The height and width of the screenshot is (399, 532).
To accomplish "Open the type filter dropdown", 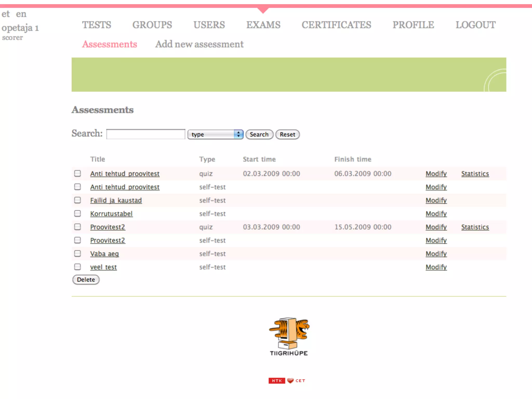I will click(x=215, y=134).
